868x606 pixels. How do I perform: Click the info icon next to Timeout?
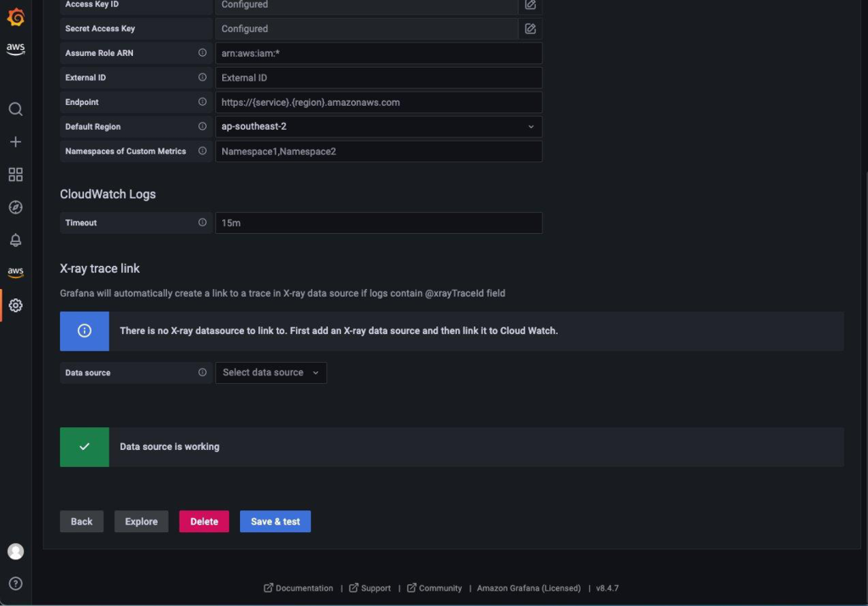201,222
